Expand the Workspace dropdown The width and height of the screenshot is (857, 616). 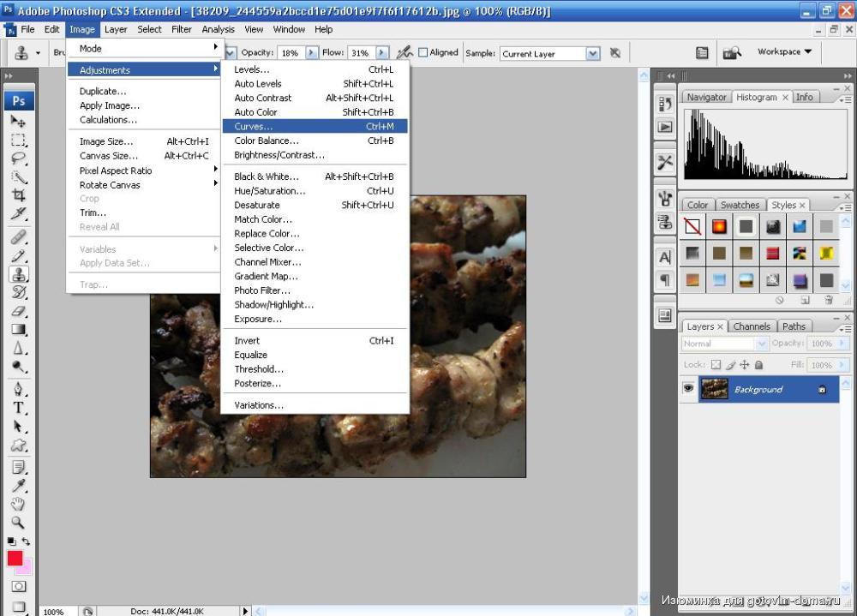(x=784, y=51)
